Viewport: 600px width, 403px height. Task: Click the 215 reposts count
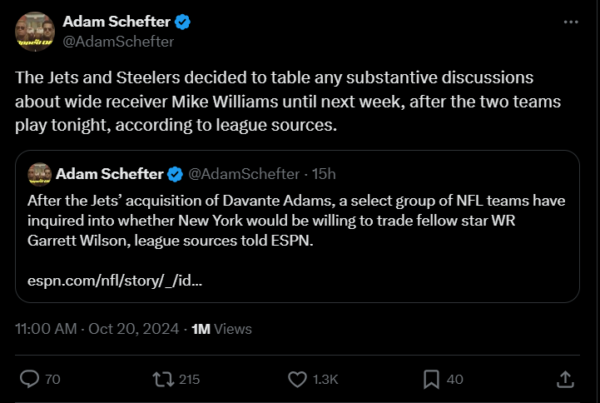click(189, 379)
